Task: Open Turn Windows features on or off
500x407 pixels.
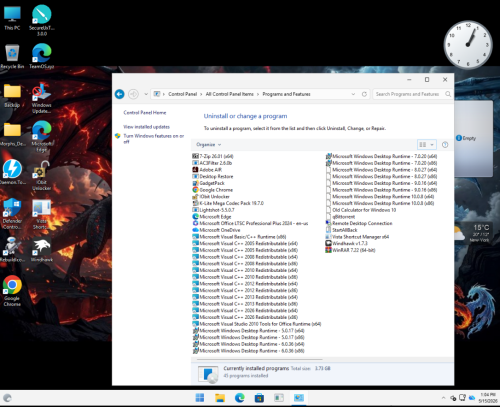Action: tap(154, 139)
